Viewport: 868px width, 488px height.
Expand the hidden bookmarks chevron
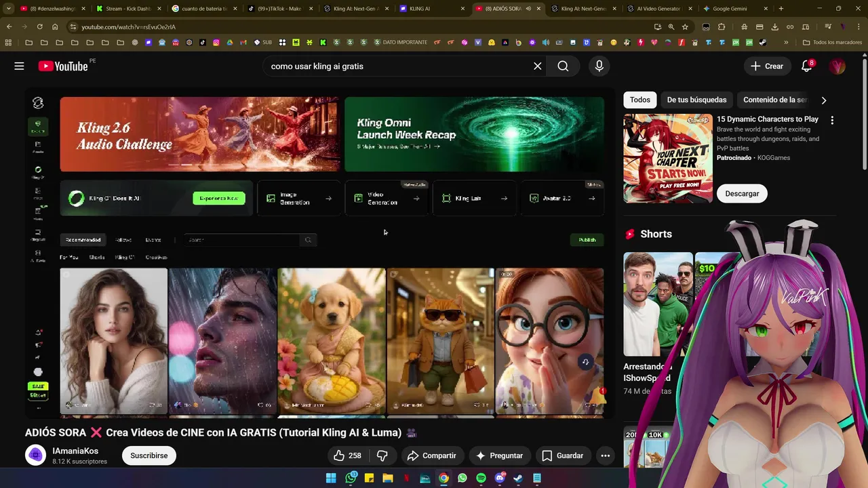point(786,42)
